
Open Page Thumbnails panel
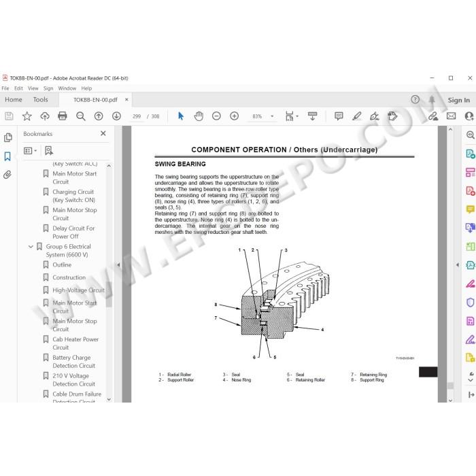[x=8, y=137]
